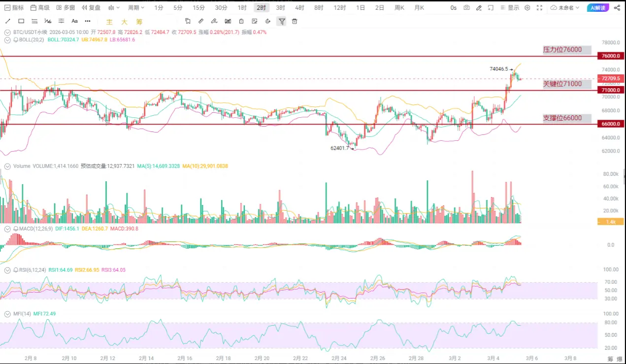Pick the Fibonacci retracement lines tool
The width and height of the screenshot is (626, 364).
[61, 21]
